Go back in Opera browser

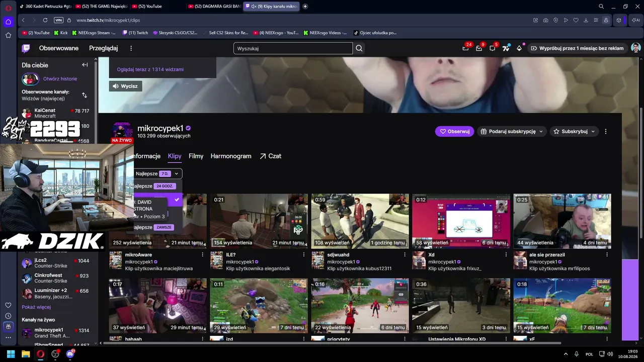click(x=23, y=20)
